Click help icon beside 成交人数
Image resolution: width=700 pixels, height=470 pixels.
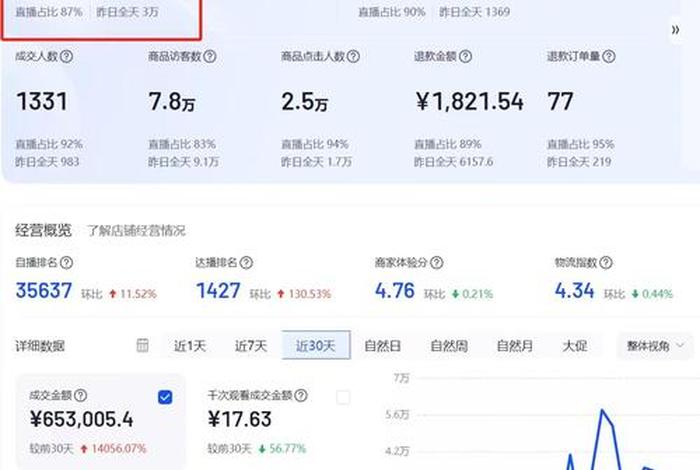(x=67, y=56)
